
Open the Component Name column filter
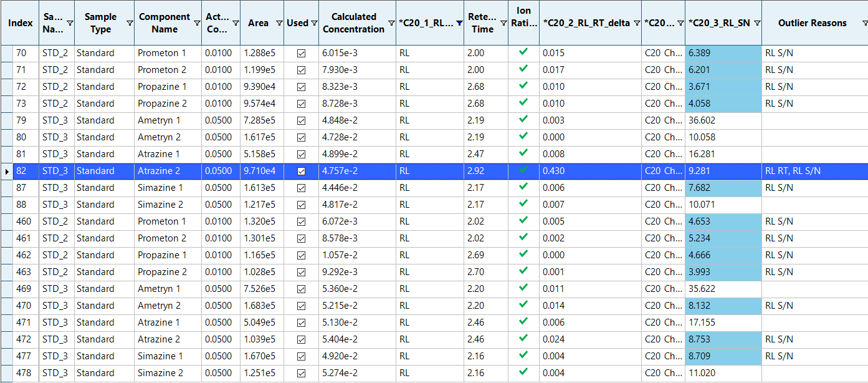point(197,23)
